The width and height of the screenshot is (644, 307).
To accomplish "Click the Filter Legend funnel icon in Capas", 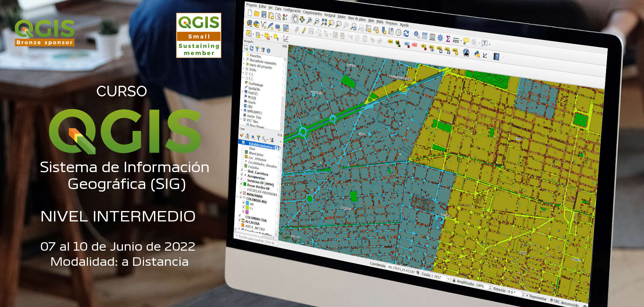I will 258,138.
